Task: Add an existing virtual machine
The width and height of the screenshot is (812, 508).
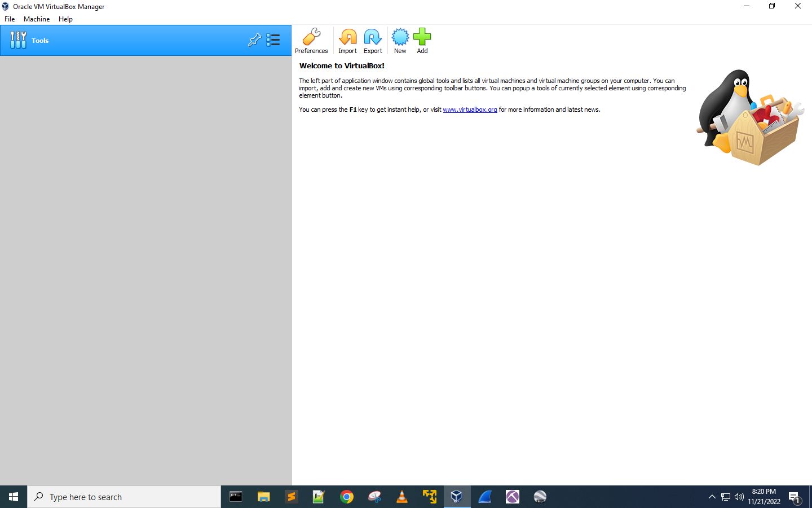Action: click(x=422, y=41)
